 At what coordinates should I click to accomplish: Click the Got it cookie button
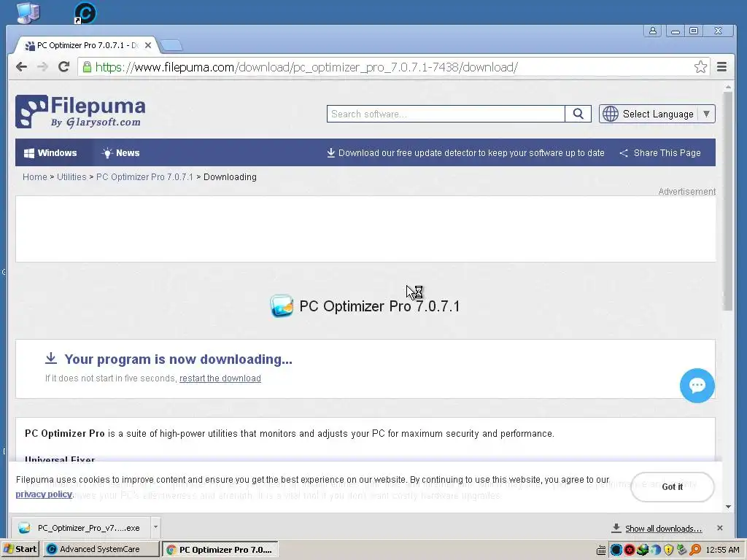672,486
